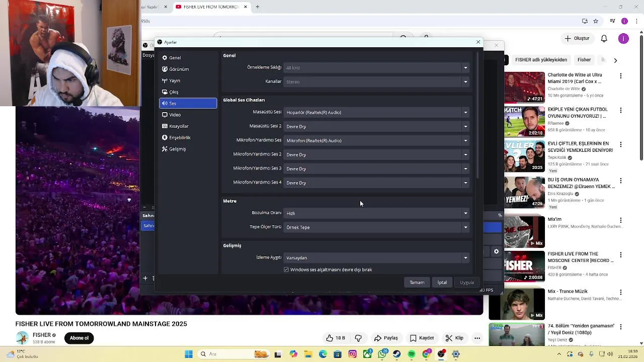Open Spotify from the taskbar
The width and height of the screenshot is (644, 362).
(412, 354)
